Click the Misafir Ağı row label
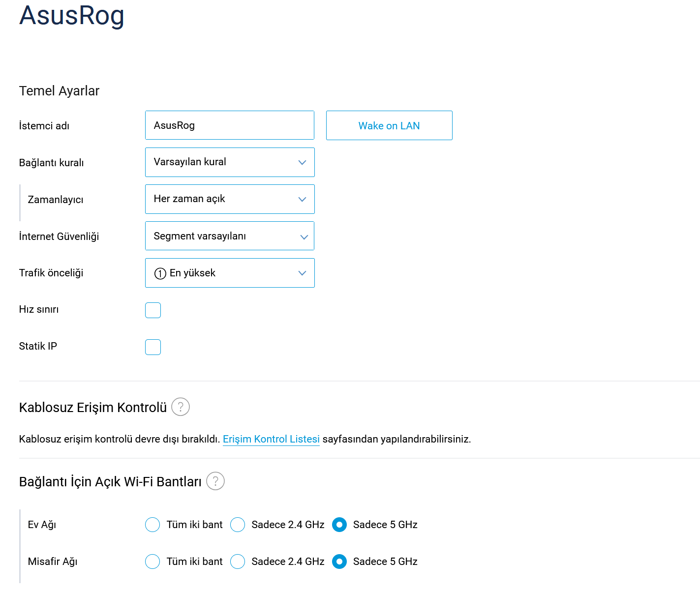 pyautogui.click(x=53, y=562)
